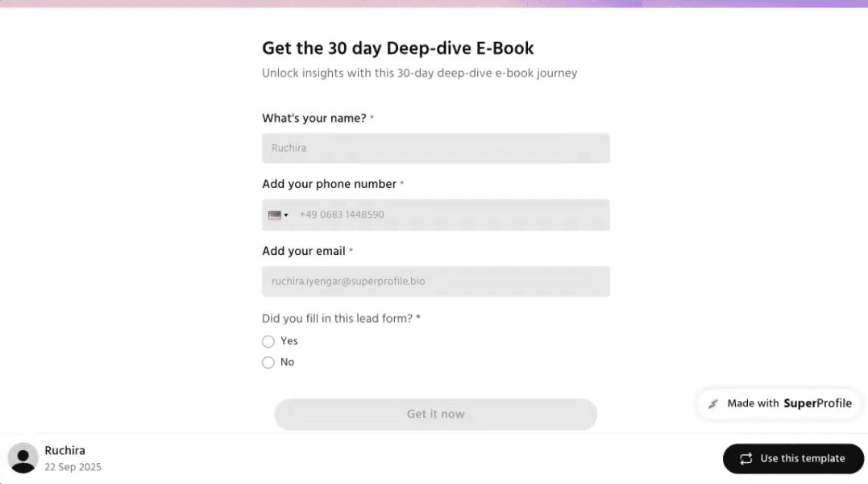Click the SuperProfile lightning bolt logo icon
This screenshot has width=868, height=484.
pos(713,403)
